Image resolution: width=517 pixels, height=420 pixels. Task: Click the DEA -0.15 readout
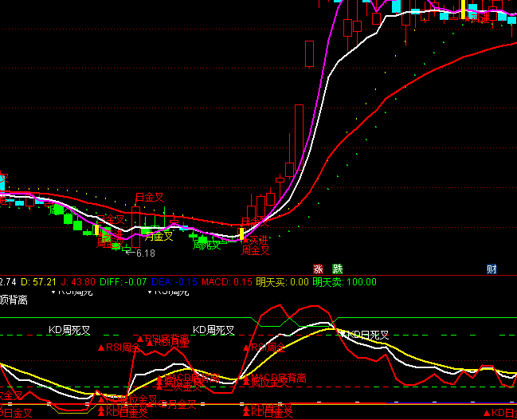click(x=174, y=282)
